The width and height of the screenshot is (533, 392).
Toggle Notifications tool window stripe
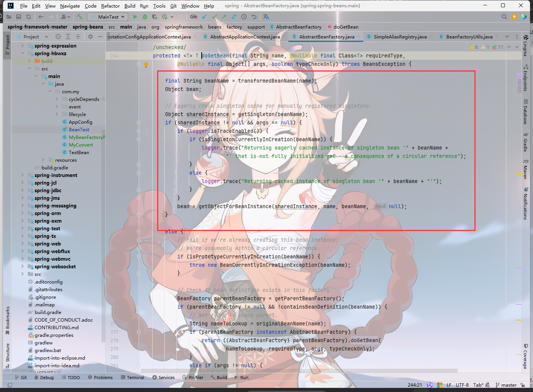tap(525, 203)
